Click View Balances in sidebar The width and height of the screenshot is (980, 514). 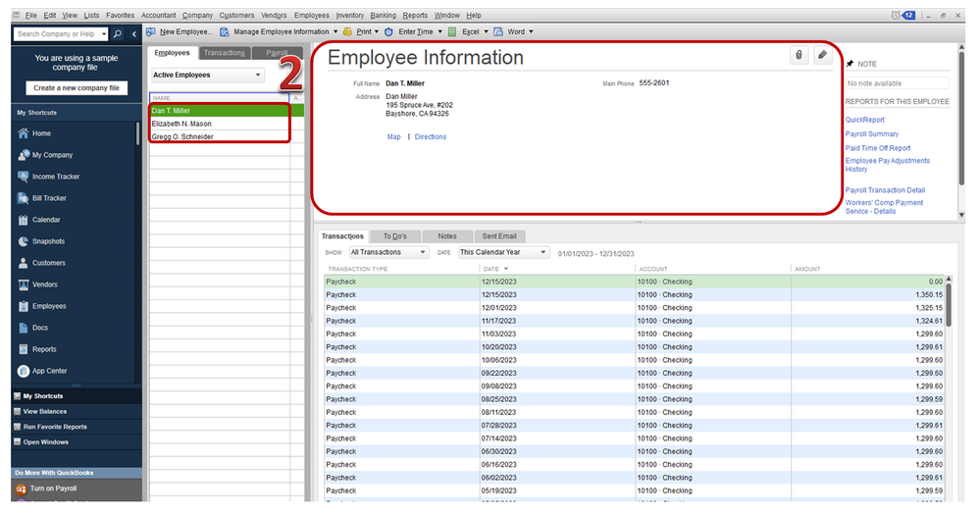pos(44,412)
